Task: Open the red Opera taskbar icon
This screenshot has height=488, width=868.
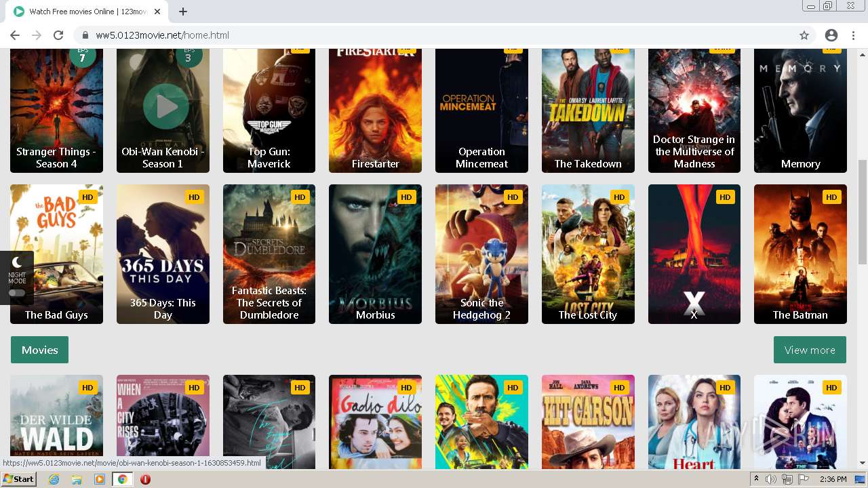Action: pos(145,479)
